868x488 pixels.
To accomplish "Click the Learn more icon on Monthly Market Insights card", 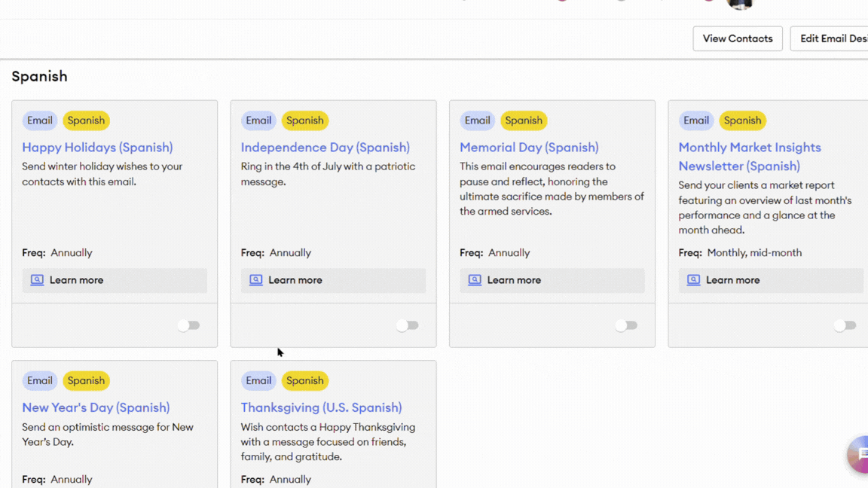I will click(693, 280).
